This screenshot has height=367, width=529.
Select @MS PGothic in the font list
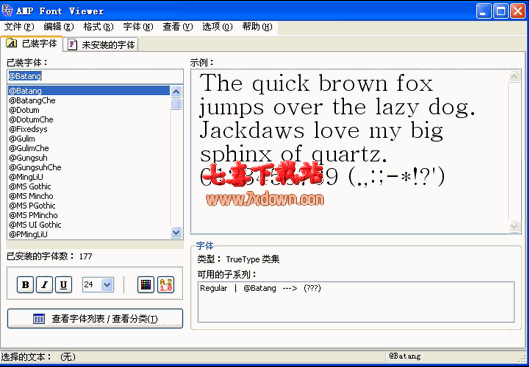(x=89, y=205)
